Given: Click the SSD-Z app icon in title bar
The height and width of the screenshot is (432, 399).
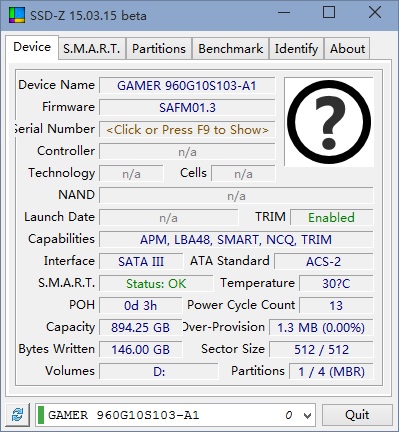Looking at the screenshot, I should tap(17, 15).
